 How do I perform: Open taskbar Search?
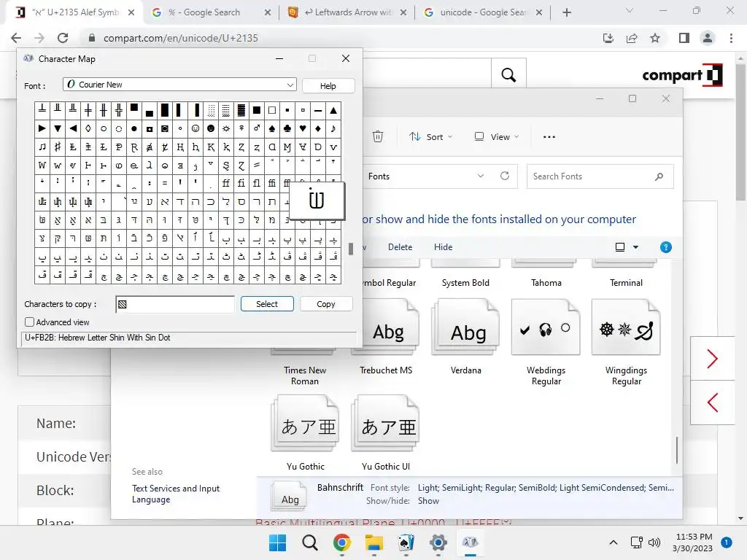click(309, 542)
